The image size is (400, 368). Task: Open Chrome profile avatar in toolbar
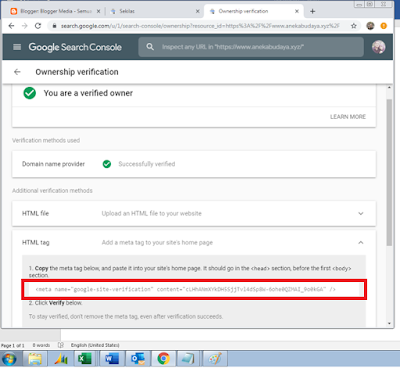coord(370,26)
